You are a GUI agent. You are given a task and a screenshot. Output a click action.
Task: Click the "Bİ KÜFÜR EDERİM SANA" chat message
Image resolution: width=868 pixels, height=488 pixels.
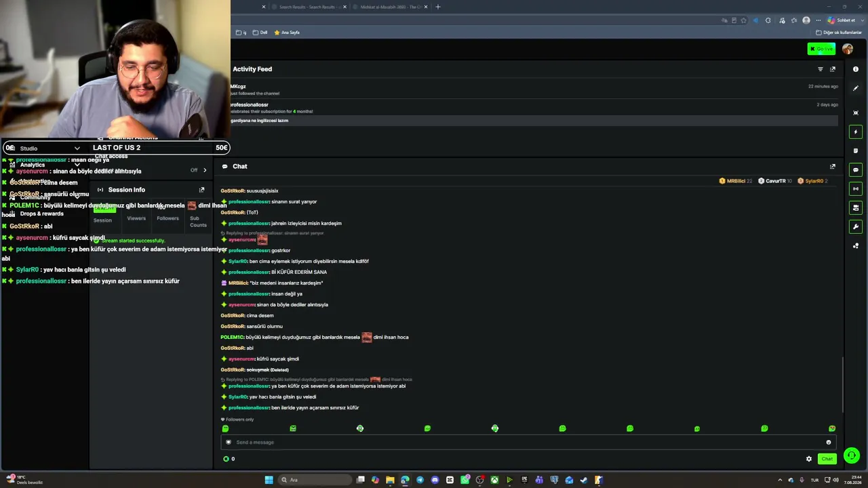point(299,272)
